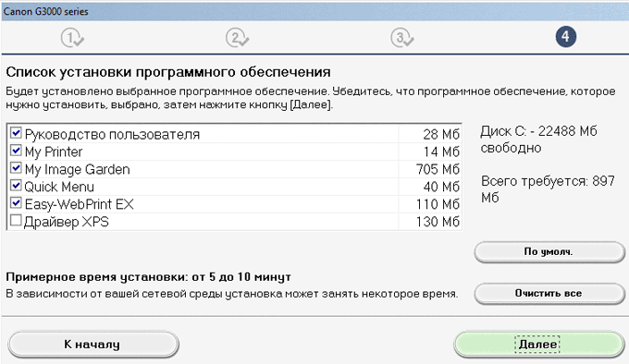Uncheck the My Printer checkbox
Screen dimensions: 629x364
[x=16, y=151]
